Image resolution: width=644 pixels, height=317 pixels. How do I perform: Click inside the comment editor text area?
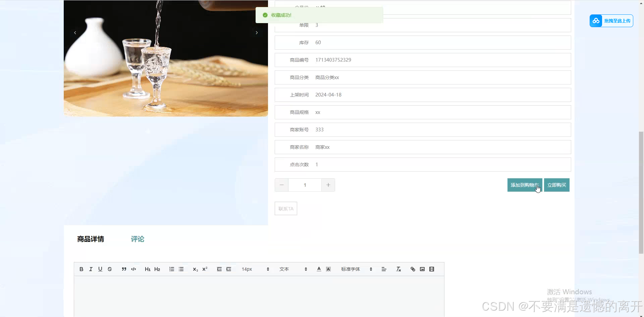[259, 297]
